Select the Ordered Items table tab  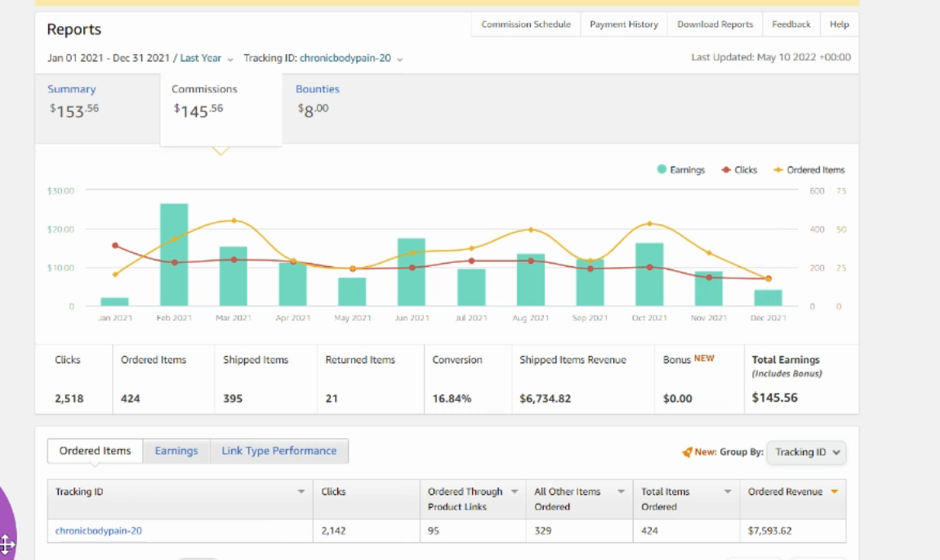(x=95, y=451)
